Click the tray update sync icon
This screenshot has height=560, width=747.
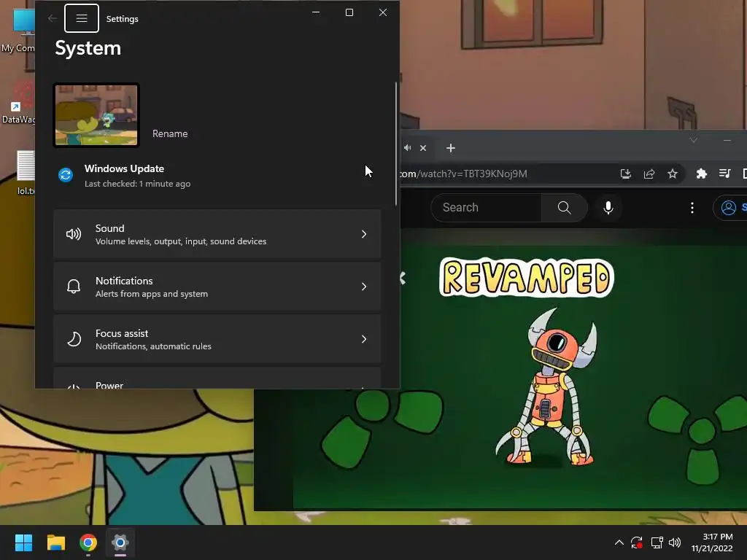637,542
